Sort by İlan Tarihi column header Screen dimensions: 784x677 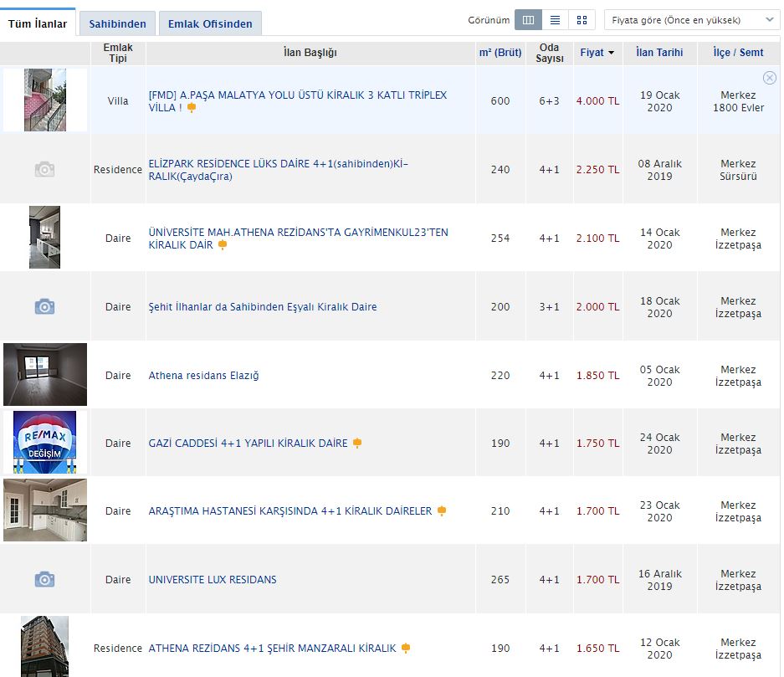coord(659,53)
